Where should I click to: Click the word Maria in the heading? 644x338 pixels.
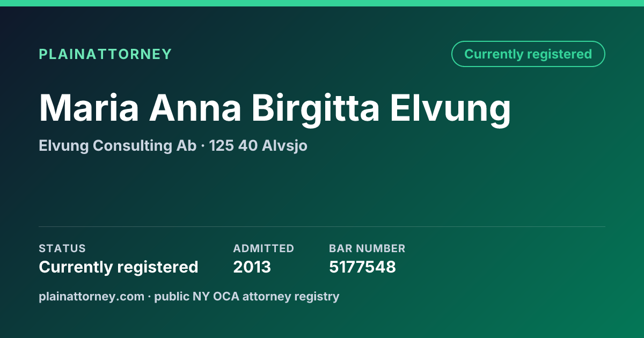pos(89,108)
